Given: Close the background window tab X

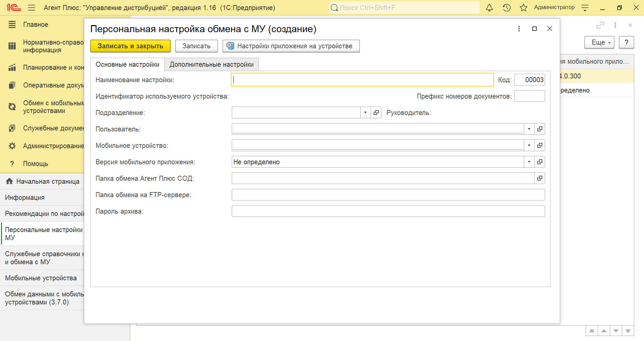Looking at the screenshot, I should [x=630, y=25].
